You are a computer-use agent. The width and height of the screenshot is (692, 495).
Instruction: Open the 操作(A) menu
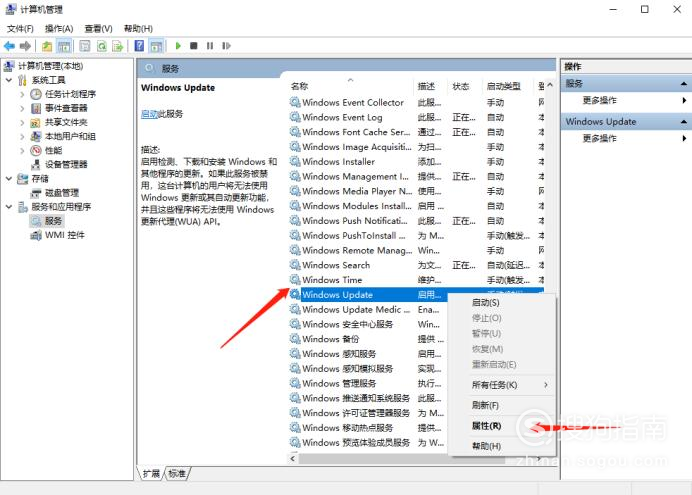(x=59, y=29)
